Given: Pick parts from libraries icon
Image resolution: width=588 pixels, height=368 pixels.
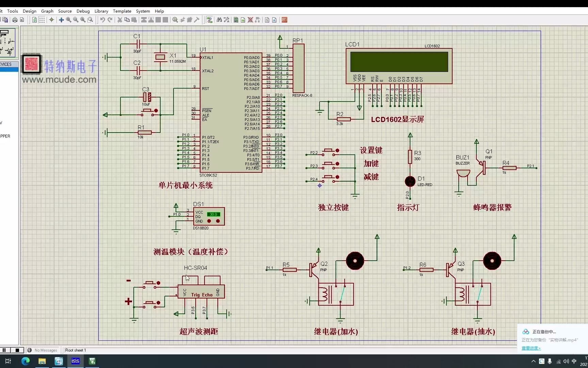Looking at the screenshot, I should [x=175, y=20].
